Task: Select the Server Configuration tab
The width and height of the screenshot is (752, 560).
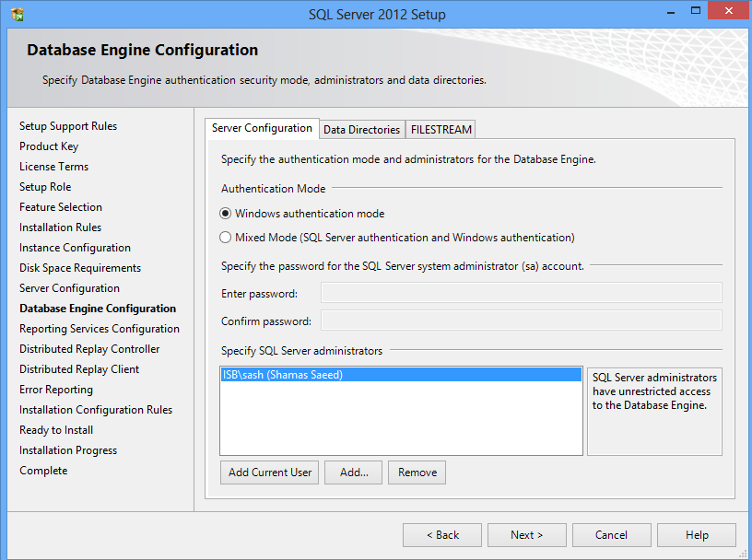Action: coord(262,128)
